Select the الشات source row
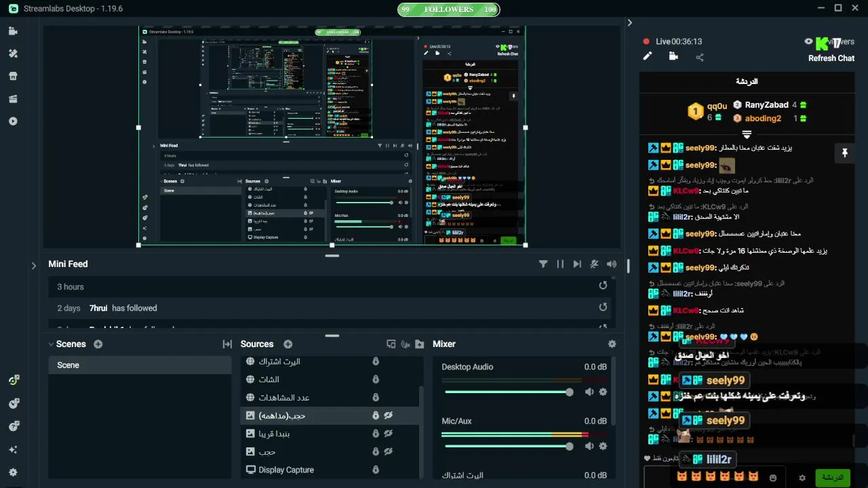The image size is (868, 488). coord(330,380)
